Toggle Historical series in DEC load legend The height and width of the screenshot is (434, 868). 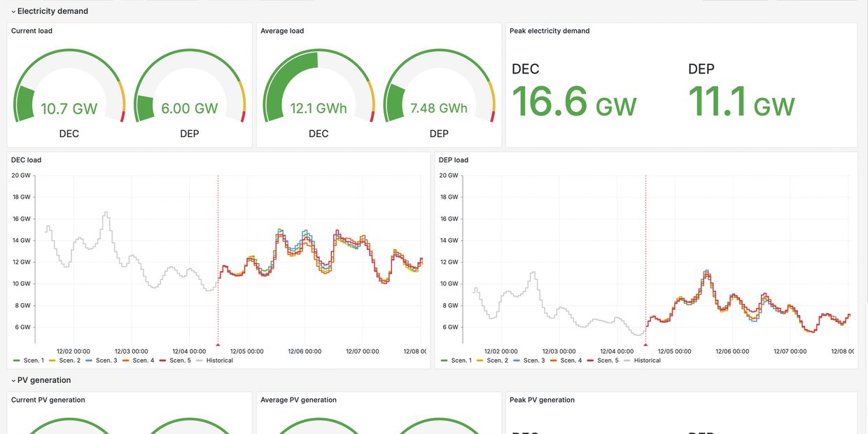coord(220,360)
